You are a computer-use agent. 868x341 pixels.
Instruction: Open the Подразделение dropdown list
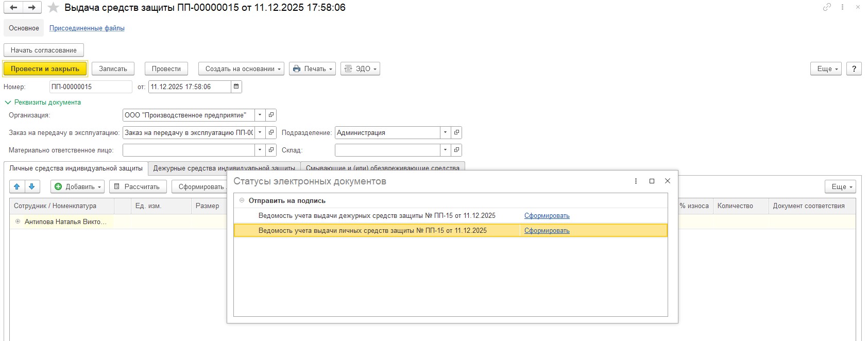click(x=445, y=132)
